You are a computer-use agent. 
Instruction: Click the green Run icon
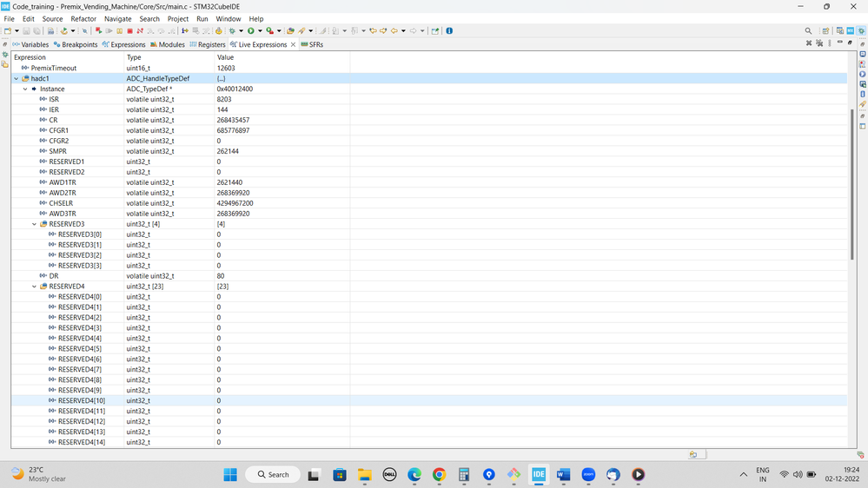251,31
